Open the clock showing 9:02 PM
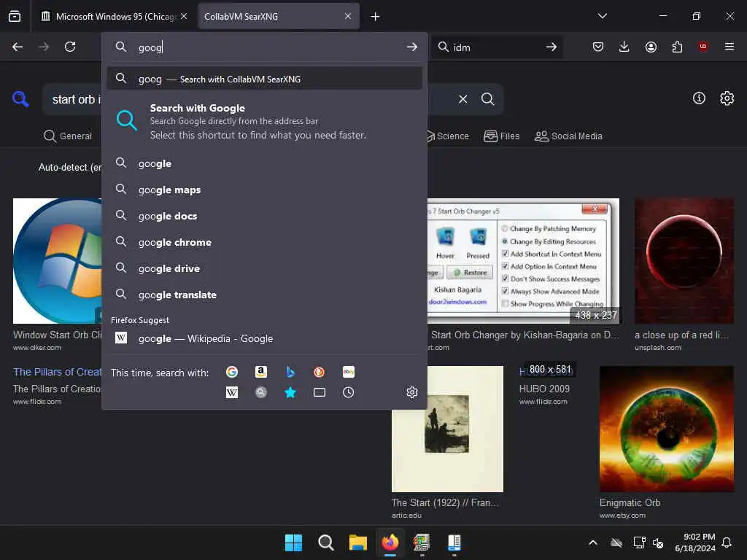Viewport: 747px width, 560px height. pyautogui.click(x=695, y=542)
